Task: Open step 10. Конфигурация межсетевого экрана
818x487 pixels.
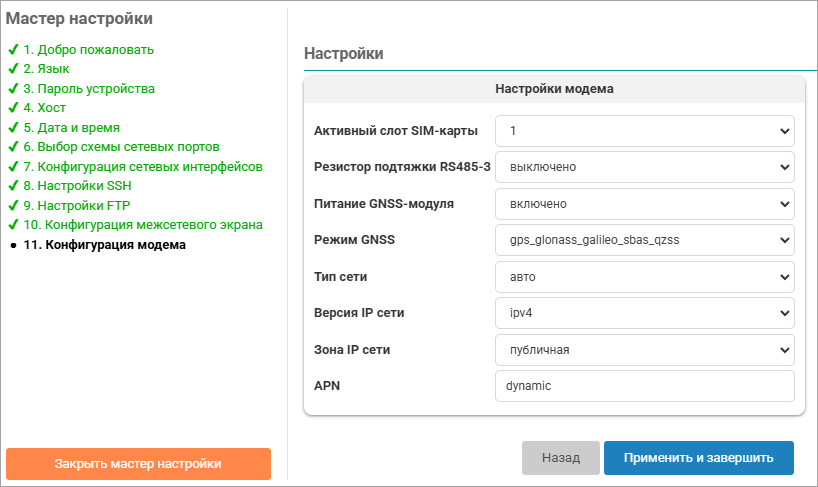Action: pyautogui.click(x=143, y=225)
